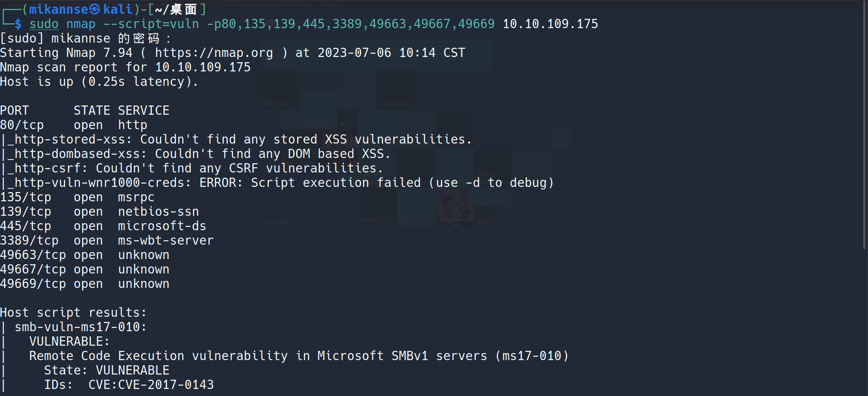Click the nmap command word in the prompt line
Viewport: 868px width, 396px height.
[x=81, y=24]
